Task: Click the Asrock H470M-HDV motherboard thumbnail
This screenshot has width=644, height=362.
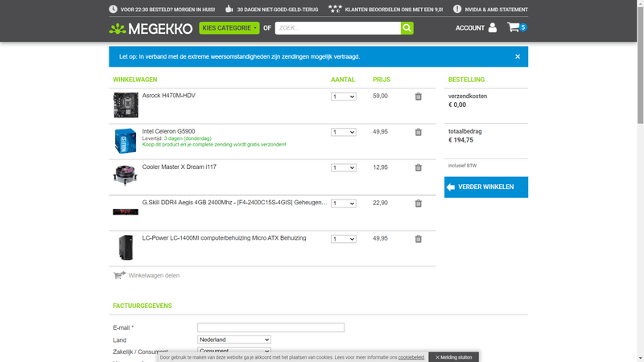Action: (126, 105)
